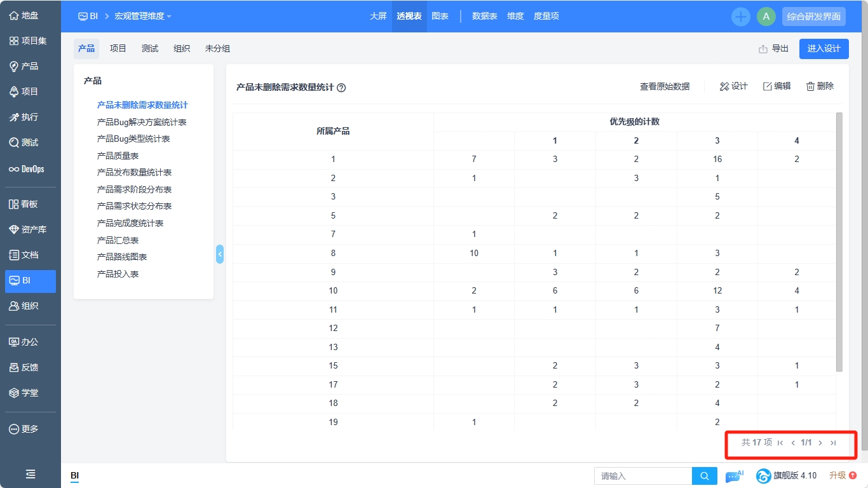868x488 pixels.
Task: Jump to the last page of results
Action: pyautogui.click(x=833, y=443)
